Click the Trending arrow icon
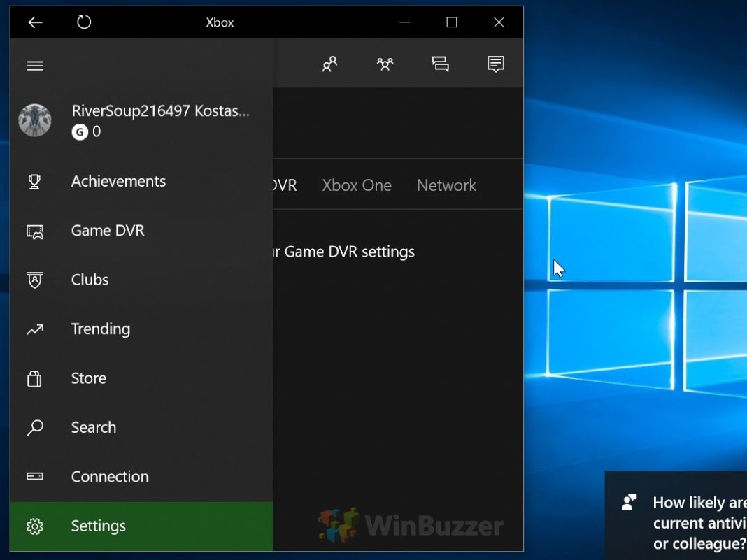The image size is (747, 560). coord(35,329)
